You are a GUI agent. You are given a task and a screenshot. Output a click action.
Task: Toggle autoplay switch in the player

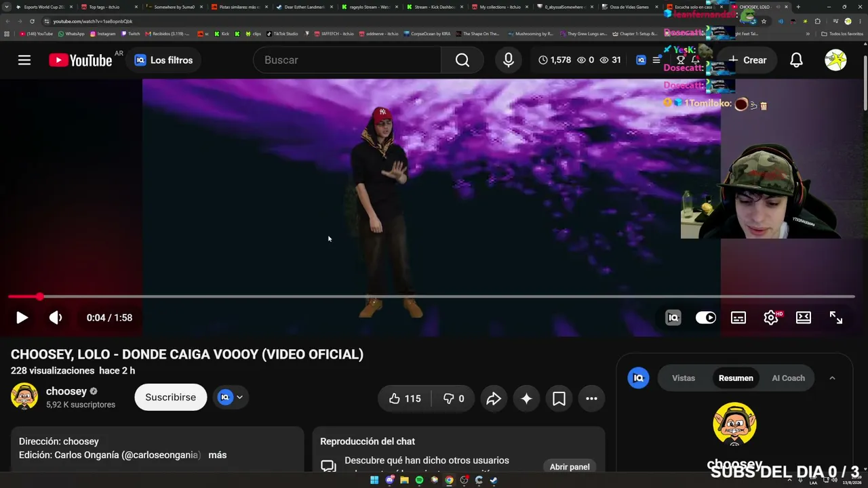point(706,317)
